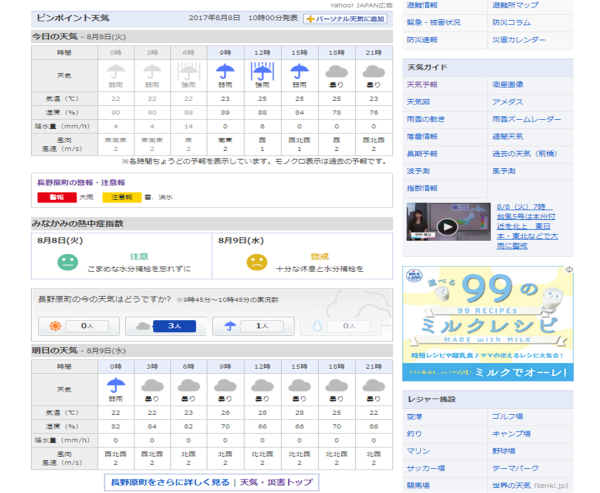The width and height of the screenshot is (600, 493).
Task: Click the green face heatstroke icon for 8月8日
Action: coord(68,262)
